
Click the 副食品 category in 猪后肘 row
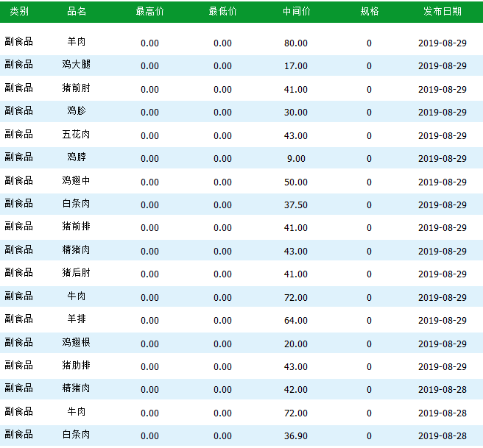[x=19, y=272]
